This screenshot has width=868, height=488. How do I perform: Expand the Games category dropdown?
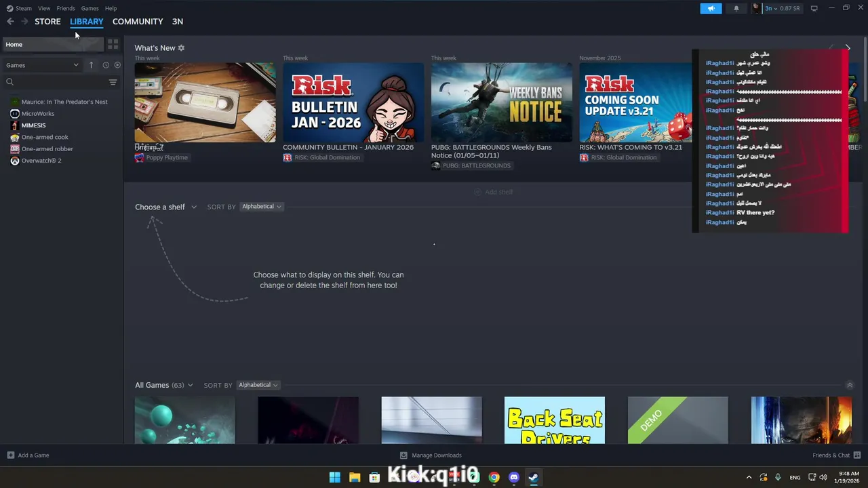42,65
